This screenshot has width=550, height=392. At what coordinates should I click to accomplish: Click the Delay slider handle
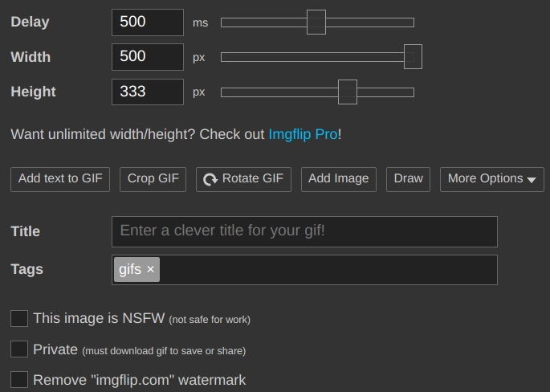click(x=316, y=22)
